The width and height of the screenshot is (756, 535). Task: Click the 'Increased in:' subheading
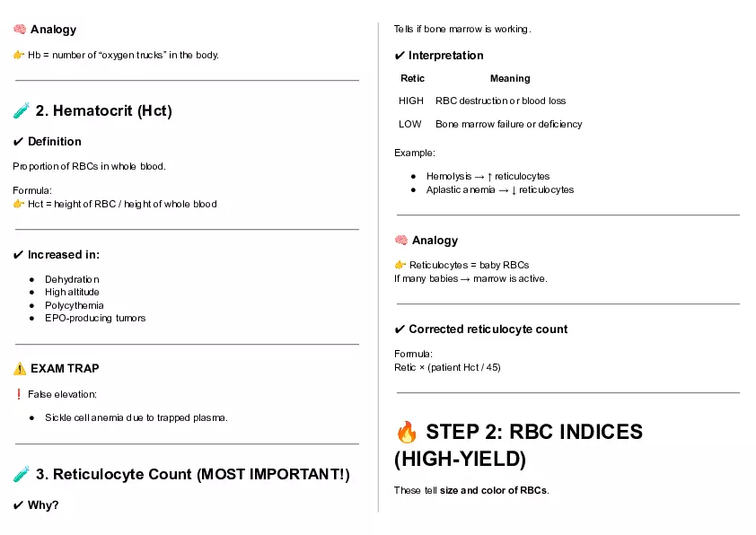pyautogui.click(x=63, y=255)
